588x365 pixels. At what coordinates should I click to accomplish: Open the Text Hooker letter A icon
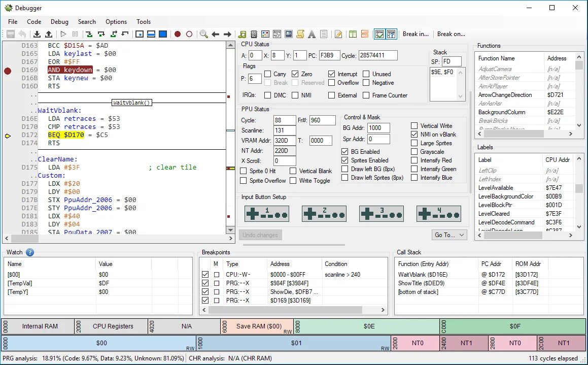coord(312,34)
